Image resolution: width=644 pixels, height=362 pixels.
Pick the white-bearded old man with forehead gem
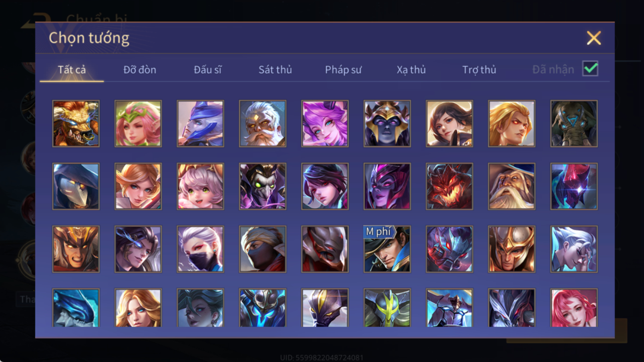[x=263, y=124]
